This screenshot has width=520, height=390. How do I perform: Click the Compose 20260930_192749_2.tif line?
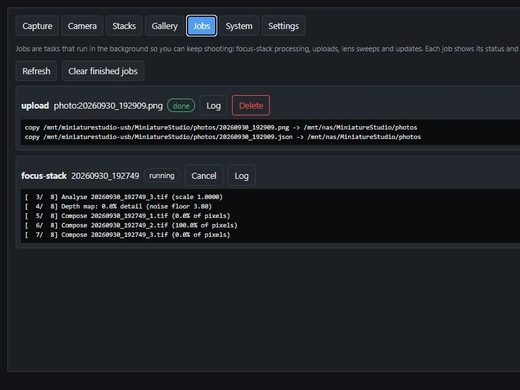coord(131,225)
